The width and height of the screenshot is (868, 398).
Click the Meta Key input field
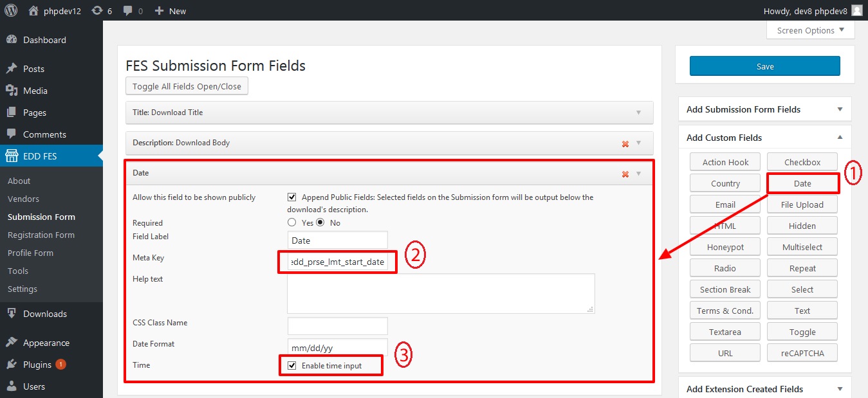point(337,262)
